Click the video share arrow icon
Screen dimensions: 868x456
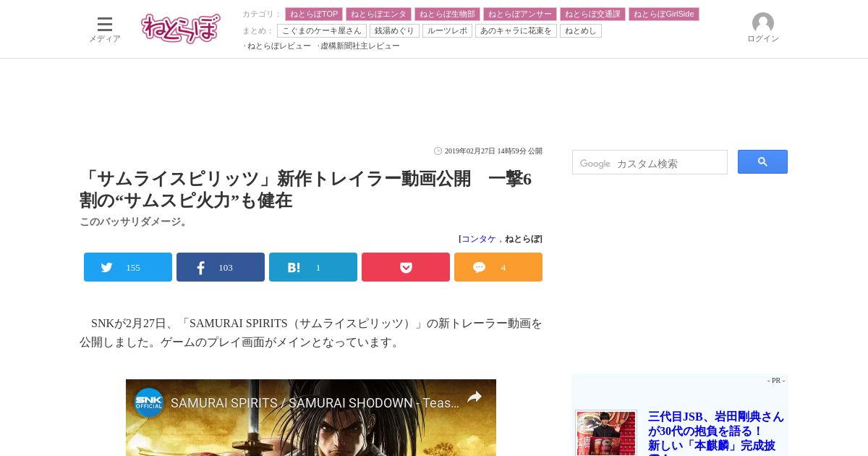pos(475,397)
